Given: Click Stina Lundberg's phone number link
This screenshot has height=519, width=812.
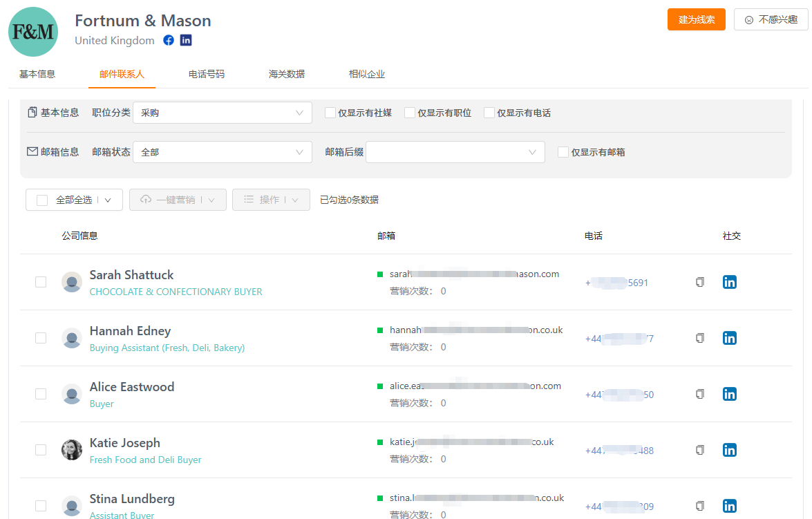Looking at the screenshot, I should click(619, 507).
